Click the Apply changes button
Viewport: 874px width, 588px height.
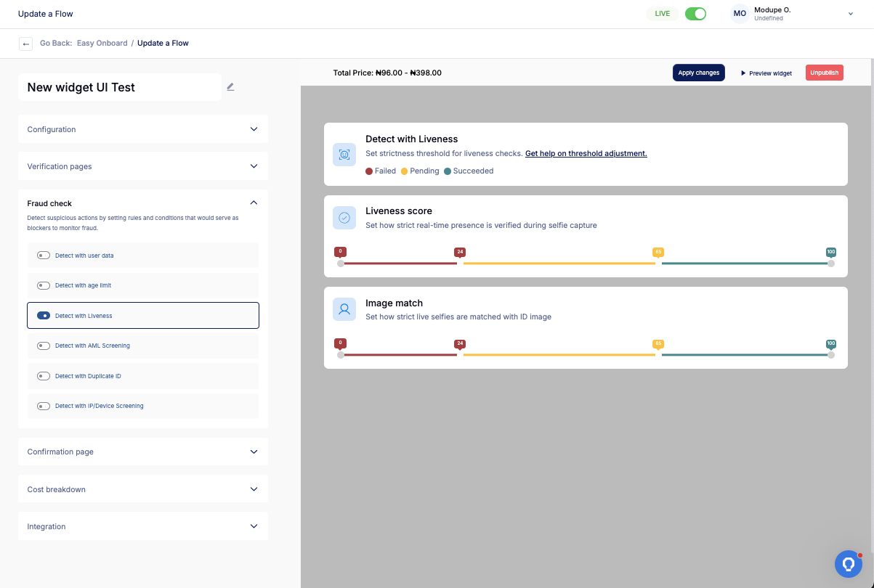(699, 73)
